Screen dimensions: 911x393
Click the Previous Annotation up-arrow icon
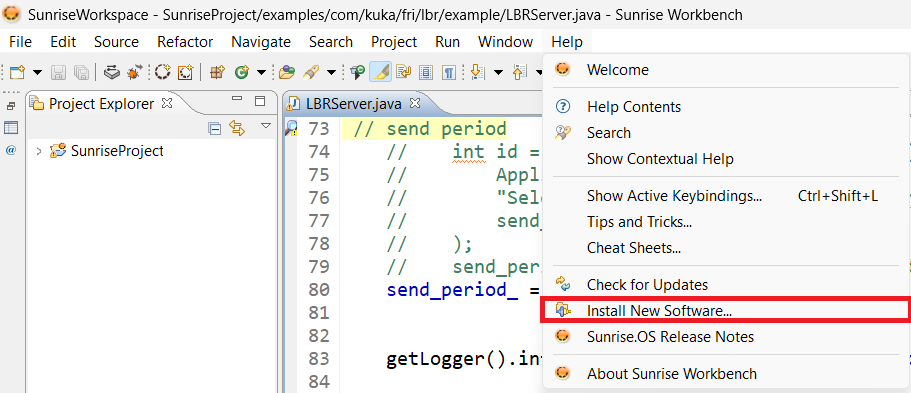pyautogui.click(x=519, y=72)
